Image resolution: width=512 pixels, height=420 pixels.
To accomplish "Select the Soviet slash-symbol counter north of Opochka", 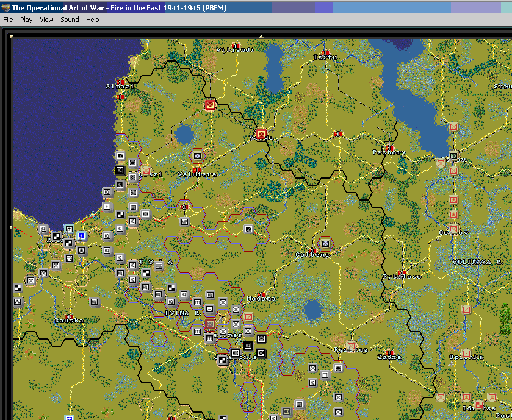I will tap(466, 310).
